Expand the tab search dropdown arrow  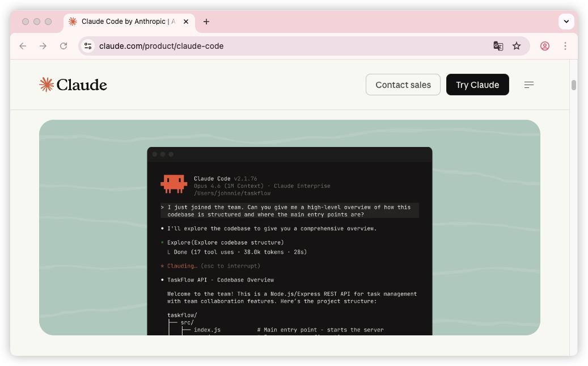pyautogui.click(x=566, y=22)
